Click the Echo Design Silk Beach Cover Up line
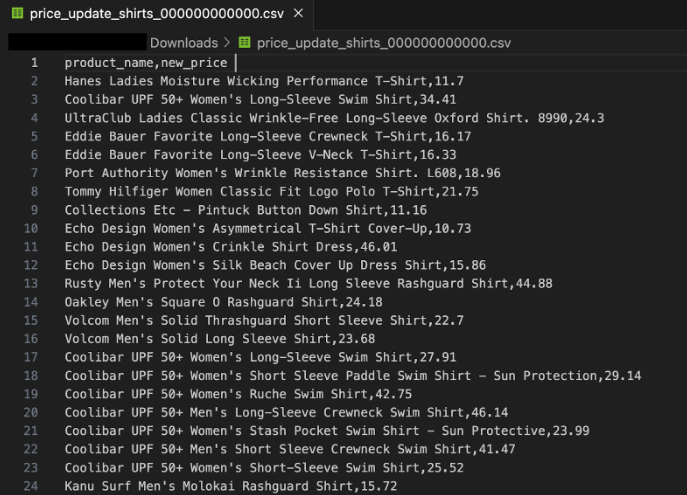The width and height of the screenshot is (687, 495). tap(275, 265)
